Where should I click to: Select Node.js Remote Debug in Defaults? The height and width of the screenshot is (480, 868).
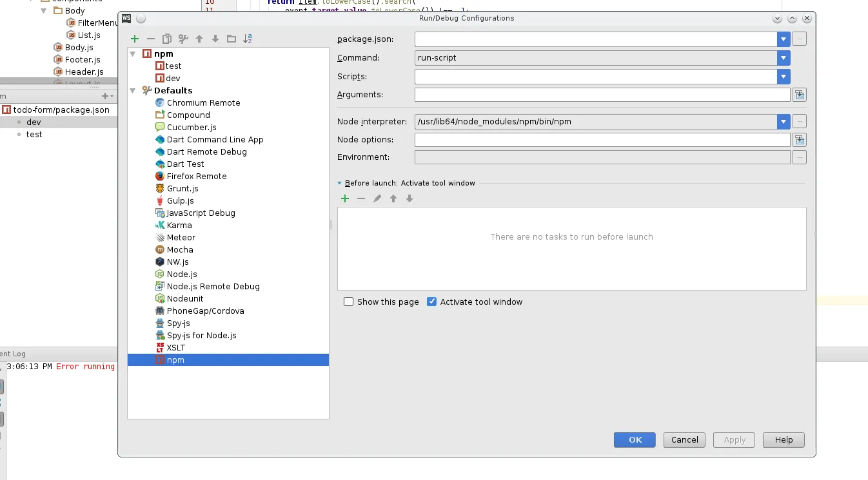point(207,287)
